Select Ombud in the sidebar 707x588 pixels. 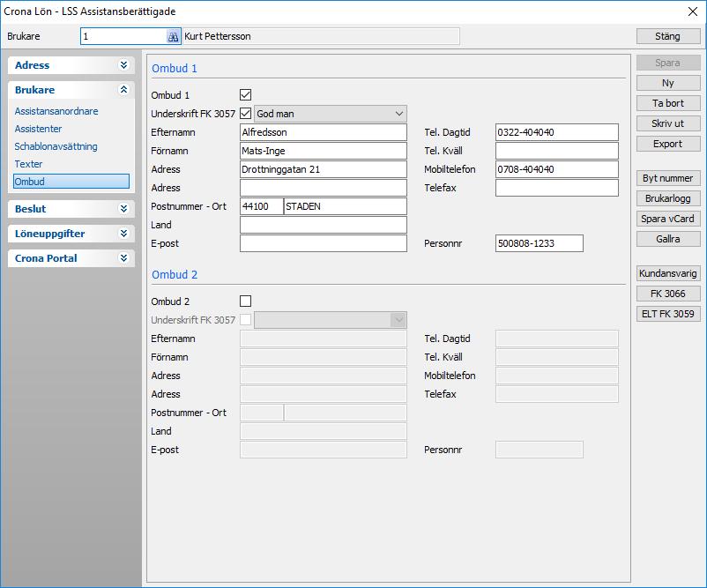tap(71, 182)
